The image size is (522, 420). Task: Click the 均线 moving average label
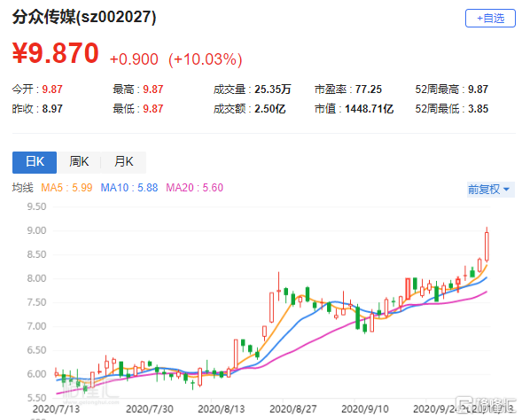click(x=23, y=188)
